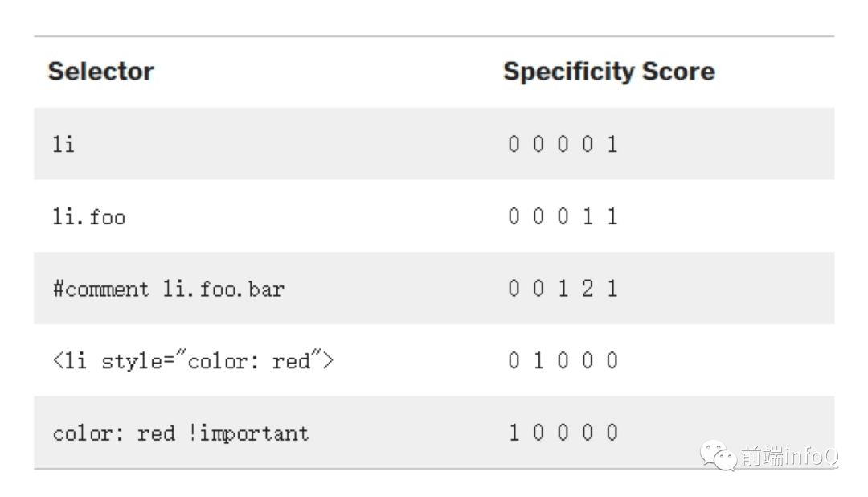Click the score 1 0 0 0 0
The height and width of the screenshot is (497, 868).
tap(563, 432)
